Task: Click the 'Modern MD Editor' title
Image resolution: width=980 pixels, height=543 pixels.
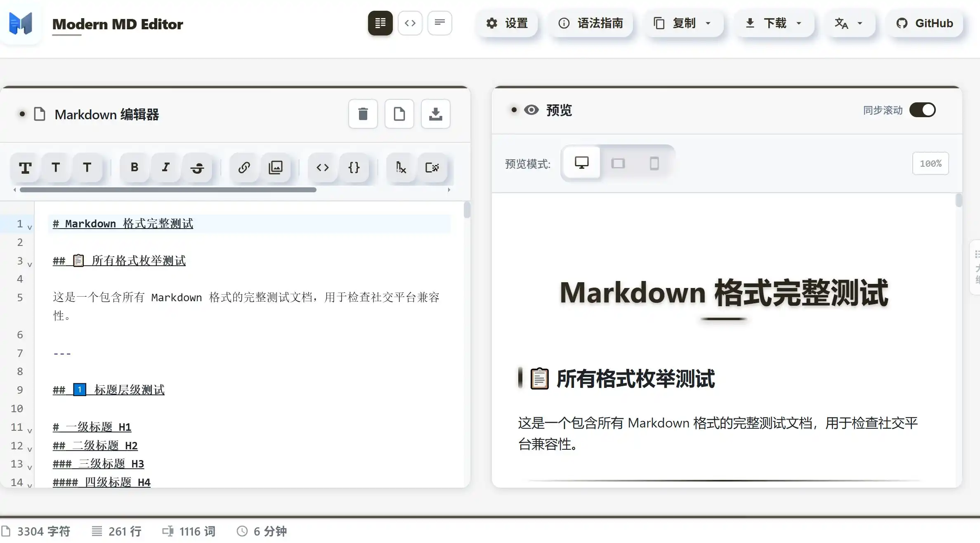Action: pos(118,24)
